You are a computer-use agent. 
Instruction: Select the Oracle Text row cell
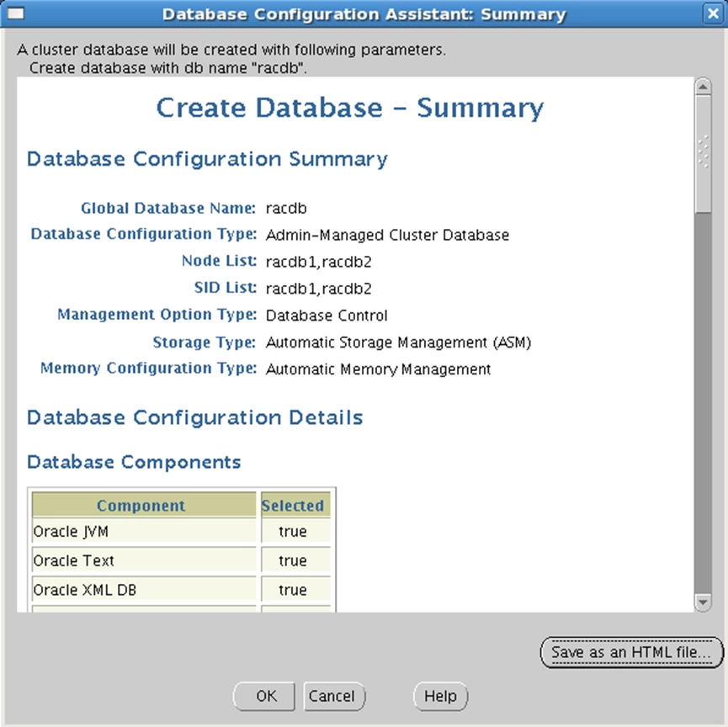coord(143,560)
